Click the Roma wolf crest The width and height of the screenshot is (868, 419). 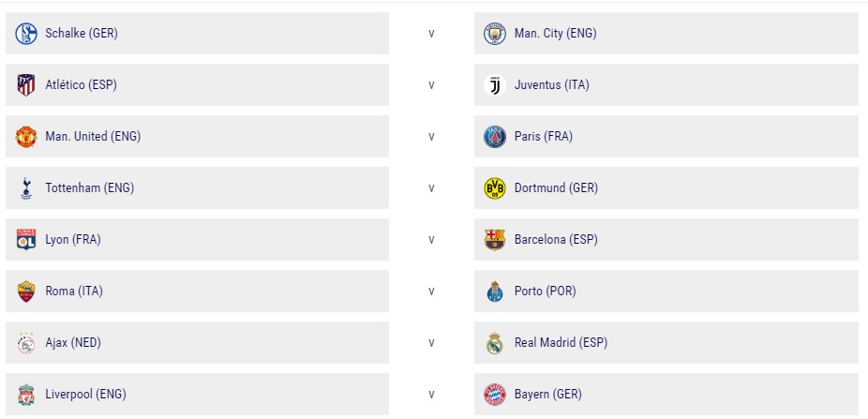click(x=26, y=292)
